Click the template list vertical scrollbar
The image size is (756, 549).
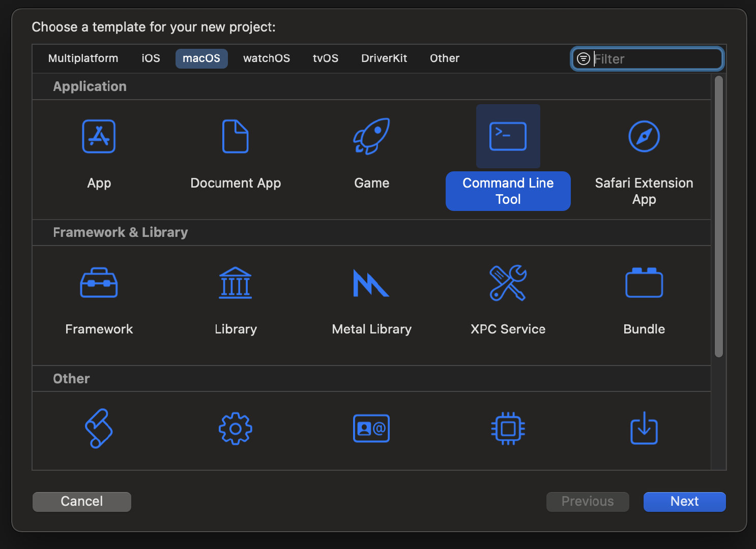(x=719, y=217)
